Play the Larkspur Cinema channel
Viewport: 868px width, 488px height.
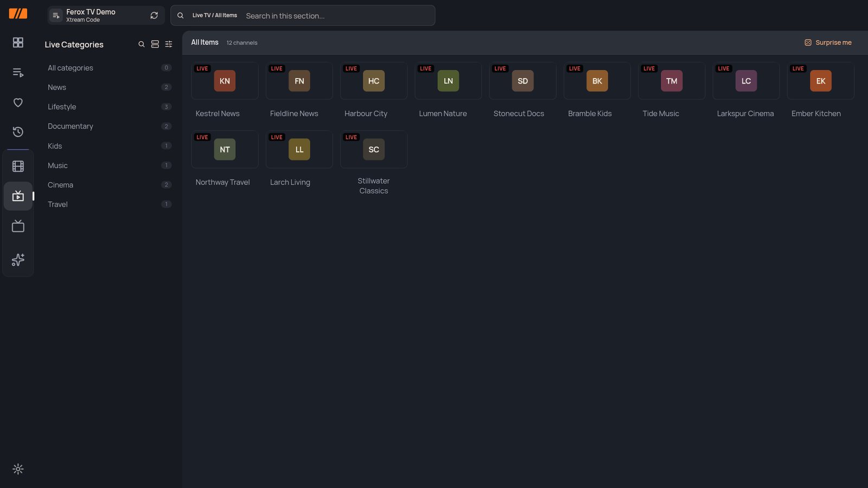pos(746,91)
